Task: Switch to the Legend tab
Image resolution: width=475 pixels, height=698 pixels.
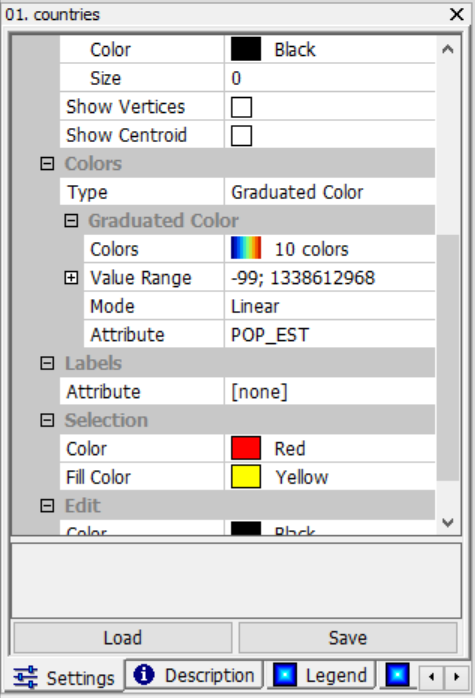Action: pyautogui.click(x=320, y=675)
